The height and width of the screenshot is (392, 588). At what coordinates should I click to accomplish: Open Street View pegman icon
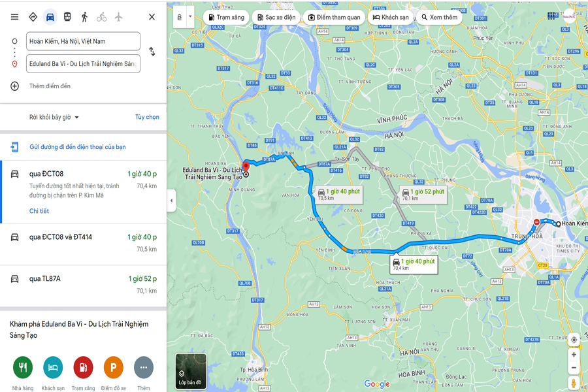574,384
